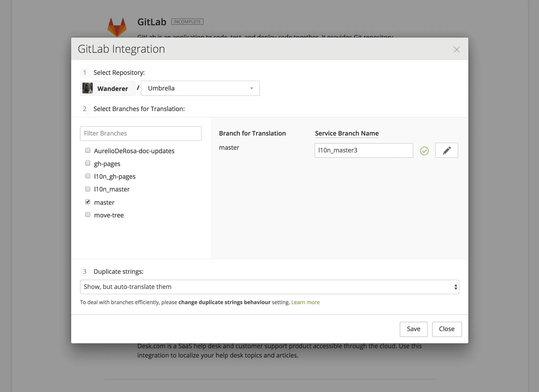539x392 pixels.
Task: Open the Umbrella repository dropdown
Action: pyautogui.click(x=200, y=88)
